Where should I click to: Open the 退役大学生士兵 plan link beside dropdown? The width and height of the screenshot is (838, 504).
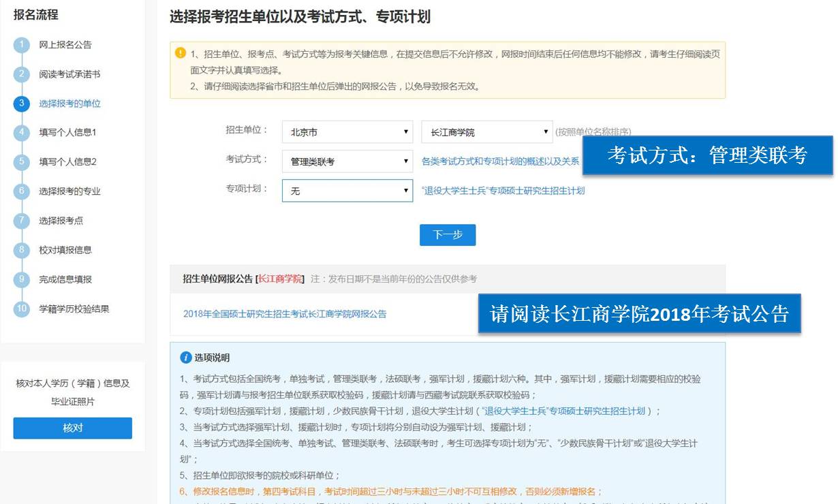coord(503,191)
